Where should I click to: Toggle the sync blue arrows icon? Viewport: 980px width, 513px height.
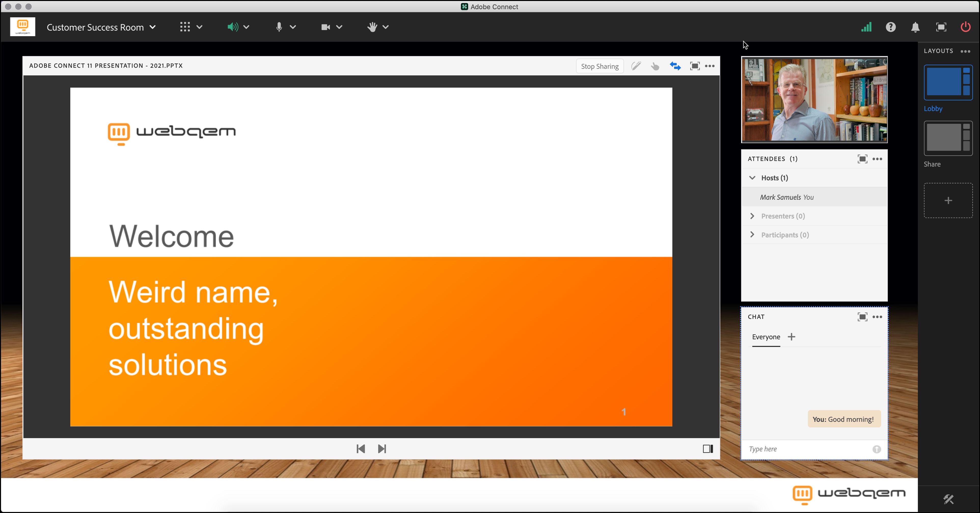[x=675, y=66]
